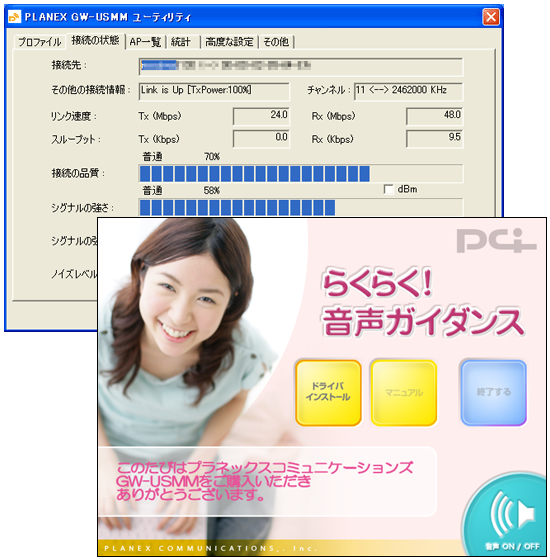Switch to the プロファイル tab
550x560 pixels.
pos(39,42)
